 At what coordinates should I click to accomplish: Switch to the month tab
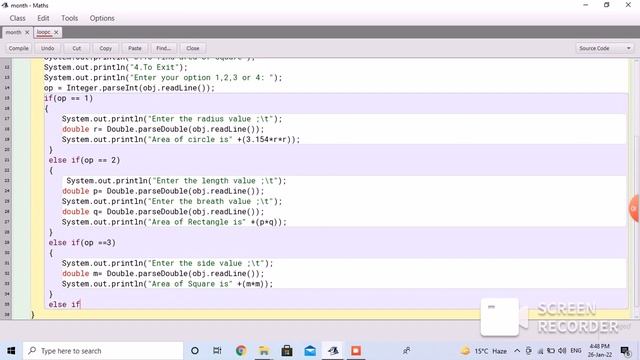pyautogui.click(x=13, y=32)
